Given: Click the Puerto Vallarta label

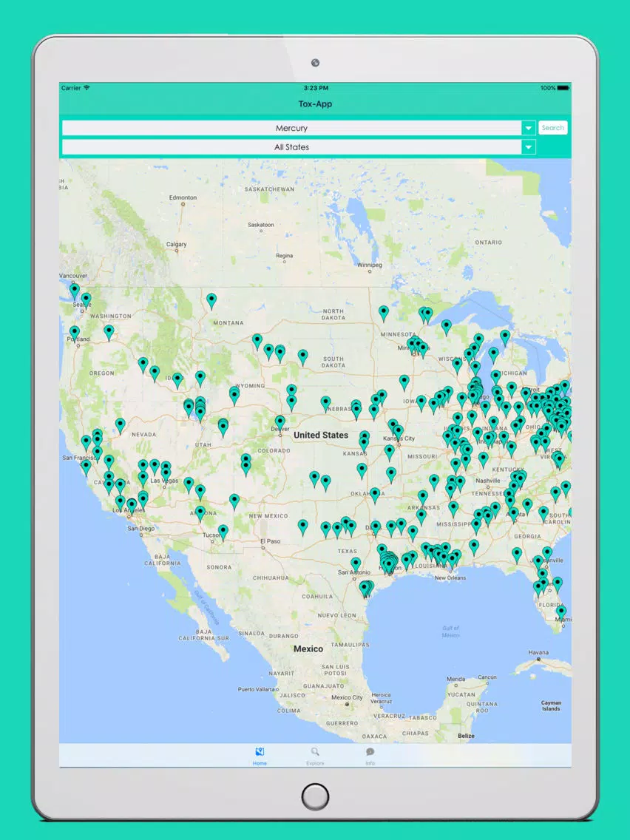Looking at the screenshot, I should [x=256, y=689].
